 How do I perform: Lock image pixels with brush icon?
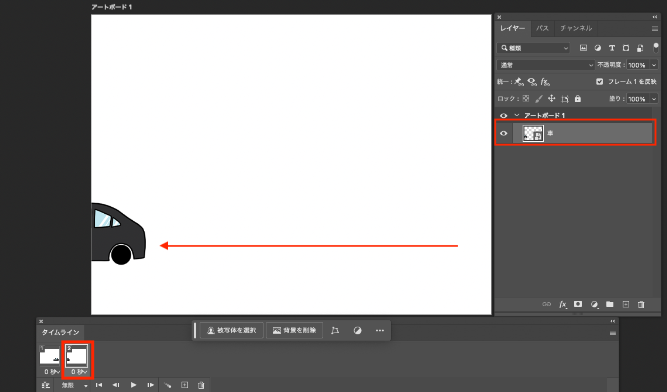pyautogui.click(x=539, y=99)
